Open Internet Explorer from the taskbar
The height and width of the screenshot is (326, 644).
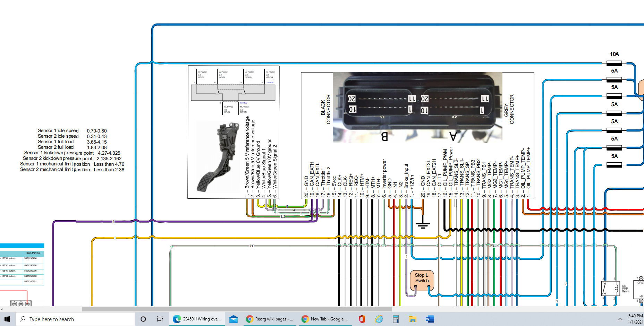tap(379, 319)
